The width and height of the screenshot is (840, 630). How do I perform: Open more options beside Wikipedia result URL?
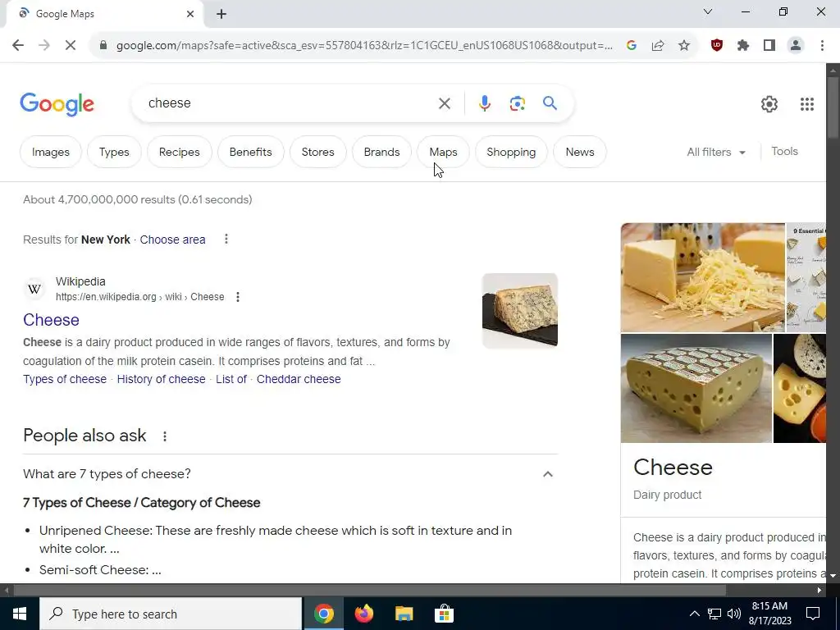238,297
